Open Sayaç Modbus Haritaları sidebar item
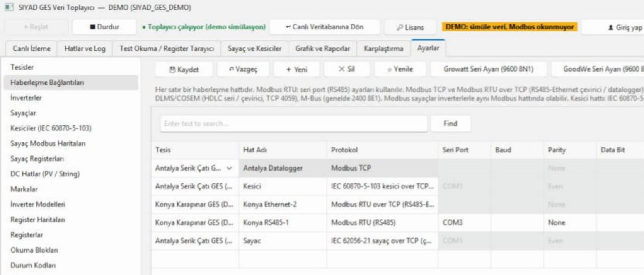Viewport: 644px width, 275px height. (x=70, y=143)
